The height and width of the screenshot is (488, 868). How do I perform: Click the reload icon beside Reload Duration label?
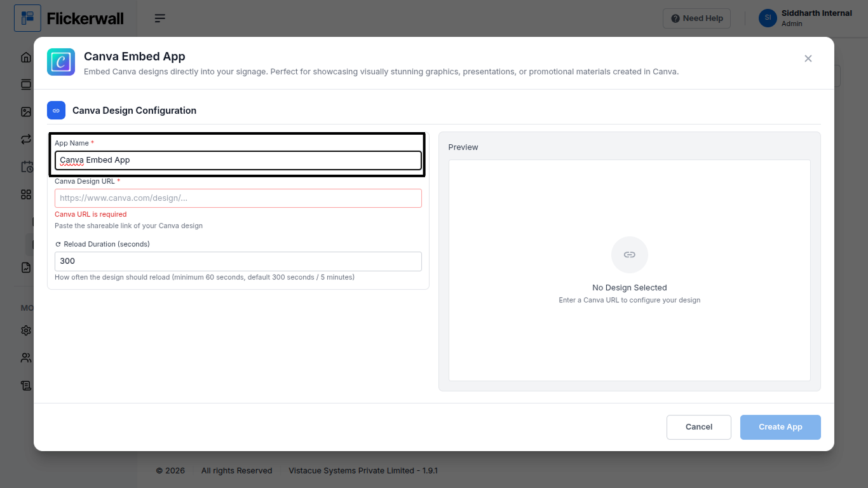tap(58, 244)
